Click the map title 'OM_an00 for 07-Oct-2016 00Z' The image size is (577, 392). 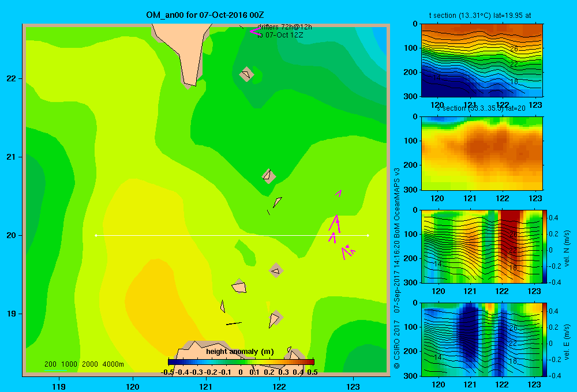(x=205, y=15)
